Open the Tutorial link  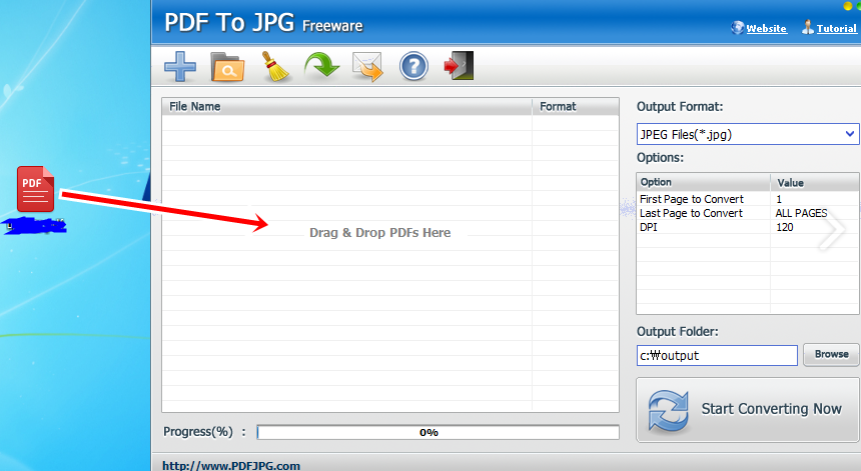836,29
